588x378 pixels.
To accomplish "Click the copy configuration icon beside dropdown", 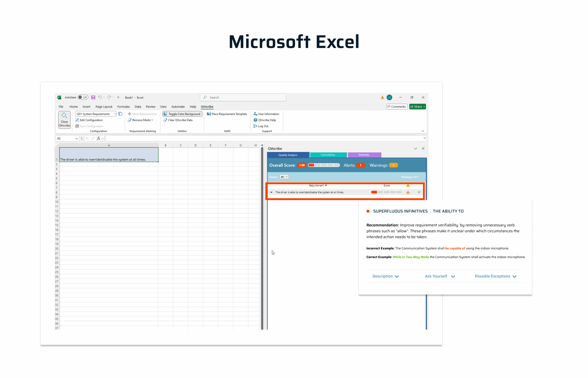I will tap(120, 114).
